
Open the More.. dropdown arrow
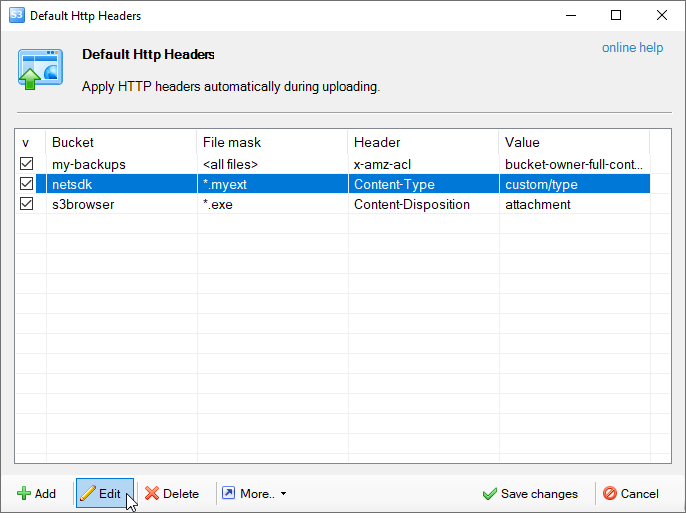coord(284,494)
